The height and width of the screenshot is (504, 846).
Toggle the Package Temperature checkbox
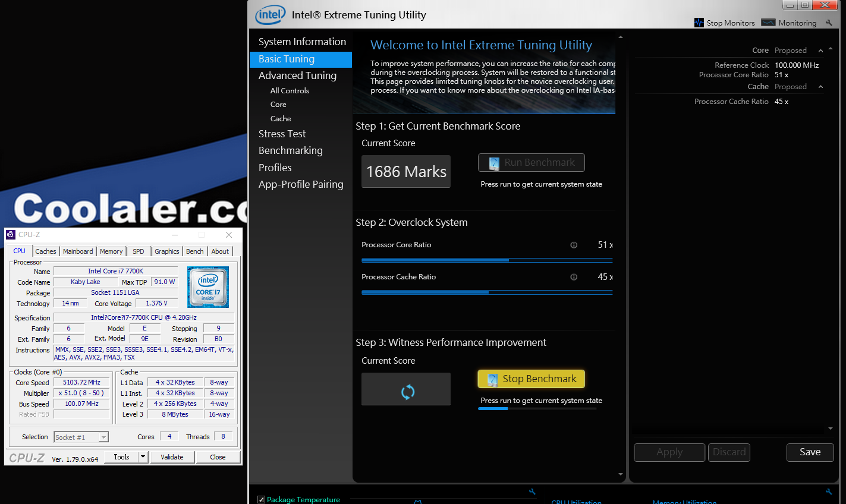[261, 500]
